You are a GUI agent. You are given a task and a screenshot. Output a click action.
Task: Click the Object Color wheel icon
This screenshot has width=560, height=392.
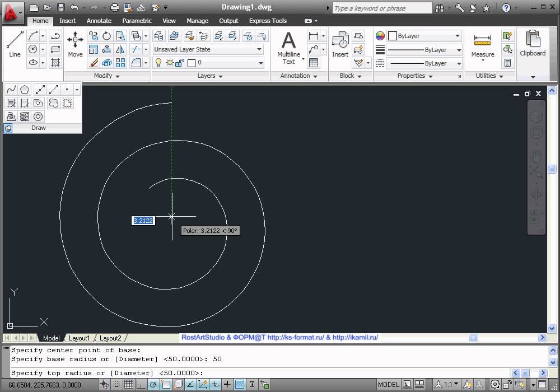coord(380,36)
